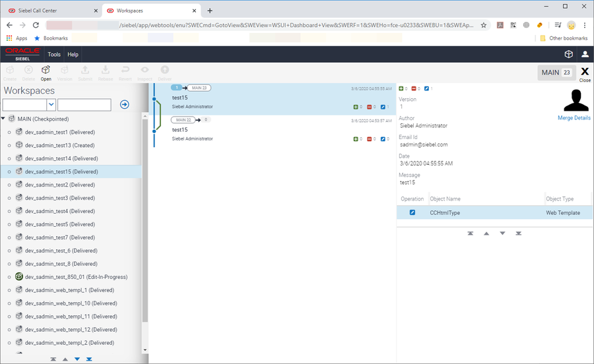Open the workspace search field dropdown

[x=51, y=104]
